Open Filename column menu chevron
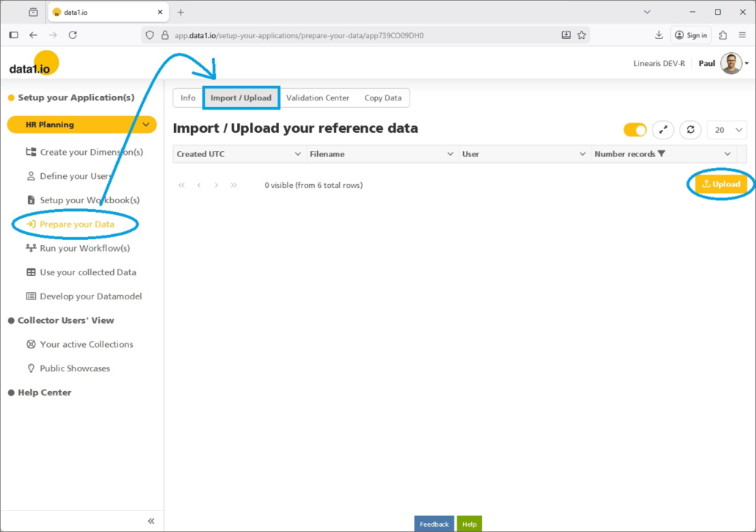Image resolution: width=756 pixels, height=532 pixels. click(x=450, y=154)
